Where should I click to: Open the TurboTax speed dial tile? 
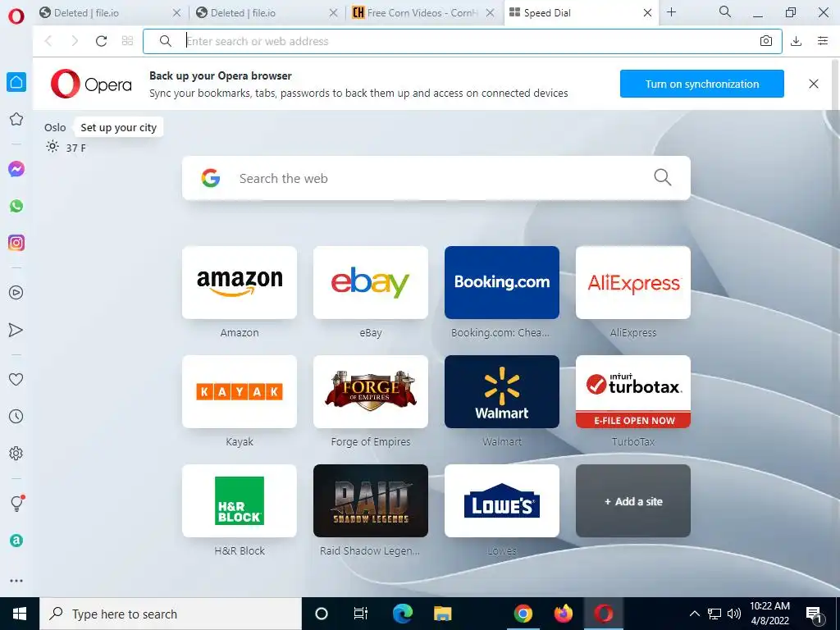pos(633,391)
